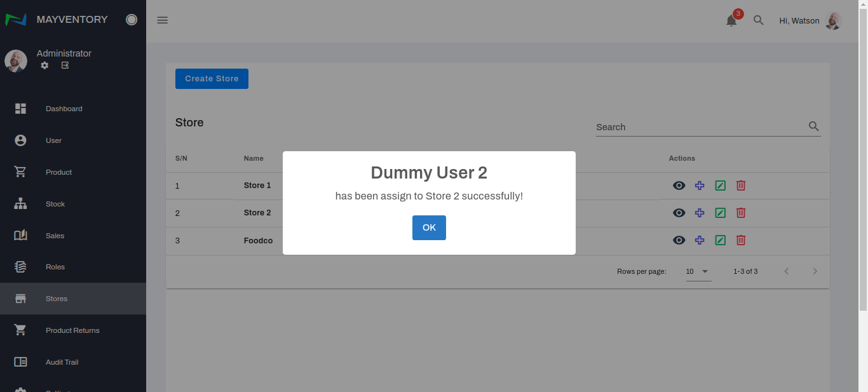Screen dimensions: 868x392
Task: Open the notifications bell icon
Action: (x=731, y=20)
